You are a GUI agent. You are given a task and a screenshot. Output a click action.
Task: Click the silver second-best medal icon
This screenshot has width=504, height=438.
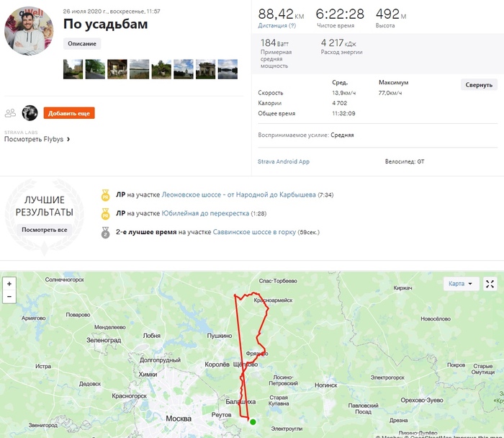coord(105,233)
